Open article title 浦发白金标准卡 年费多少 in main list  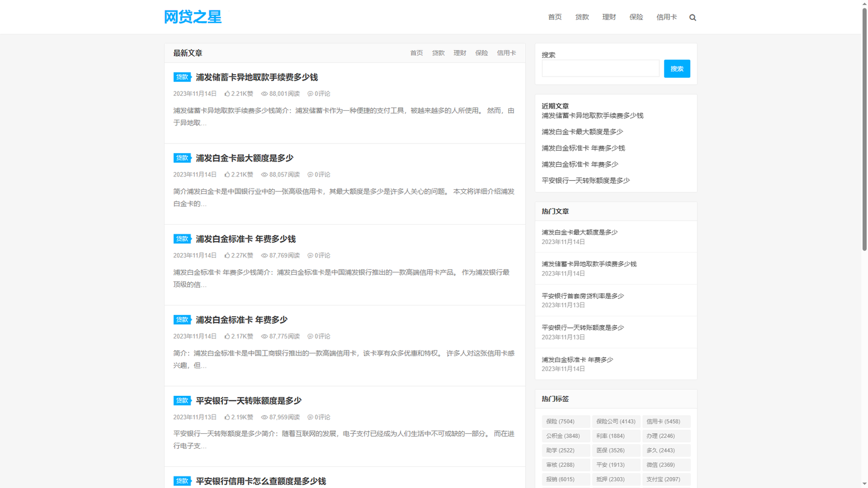(x=242, y=320)
